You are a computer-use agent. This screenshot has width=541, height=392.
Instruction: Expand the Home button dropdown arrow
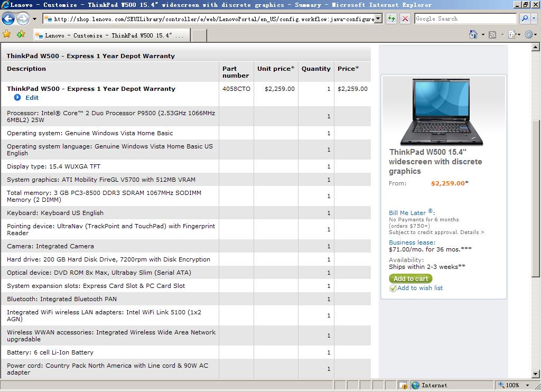click(483, 34)
